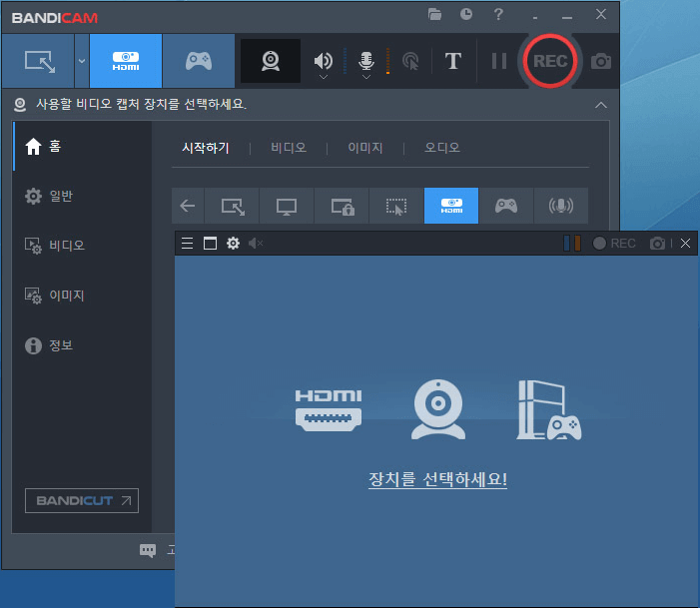Capture image with device window camera icon
700x608 pixels.
(657, 244)
